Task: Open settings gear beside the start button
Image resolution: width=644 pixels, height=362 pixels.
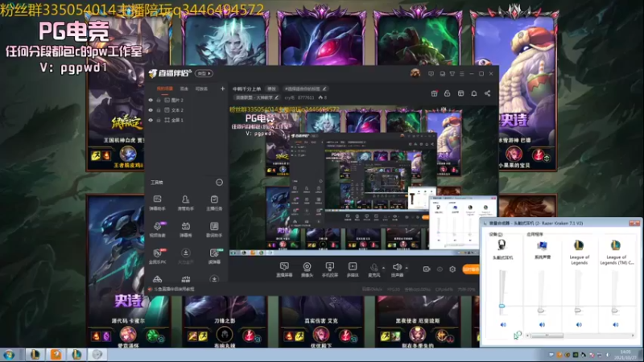Action: tap(452, 269)
